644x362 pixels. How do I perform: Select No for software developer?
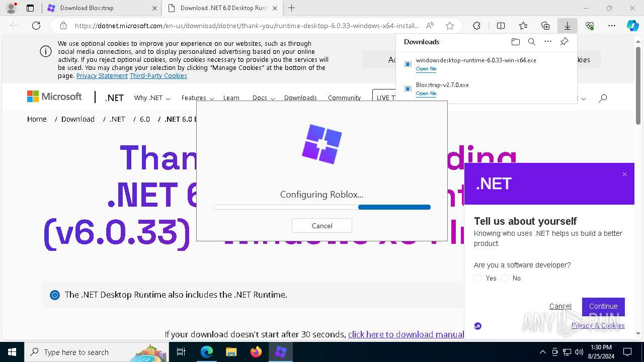point(505,278)
